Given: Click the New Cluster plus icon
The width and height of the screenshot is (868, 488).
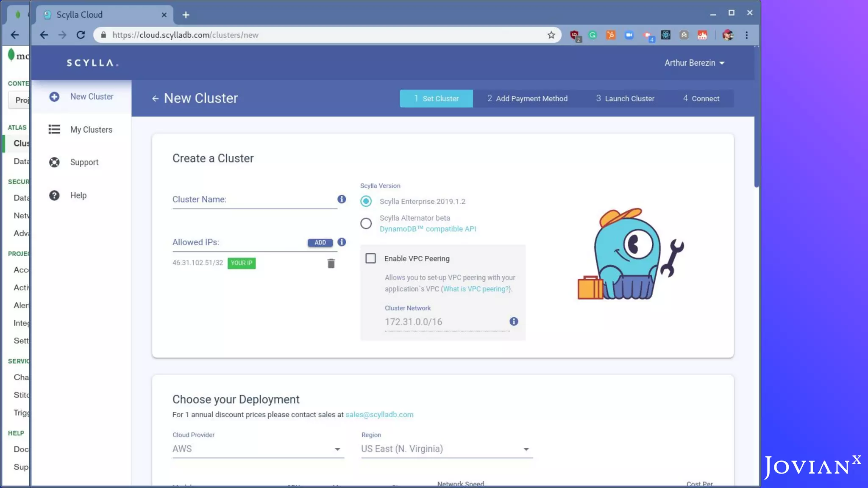Looking at the screenshot, I should 54,97.
